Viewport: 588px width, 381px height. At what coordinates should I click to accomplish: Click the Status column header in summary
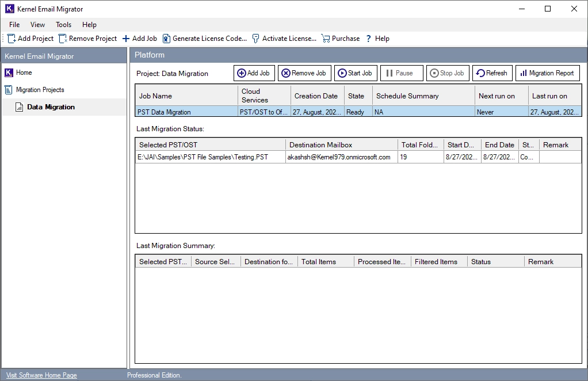pos(496,262)
